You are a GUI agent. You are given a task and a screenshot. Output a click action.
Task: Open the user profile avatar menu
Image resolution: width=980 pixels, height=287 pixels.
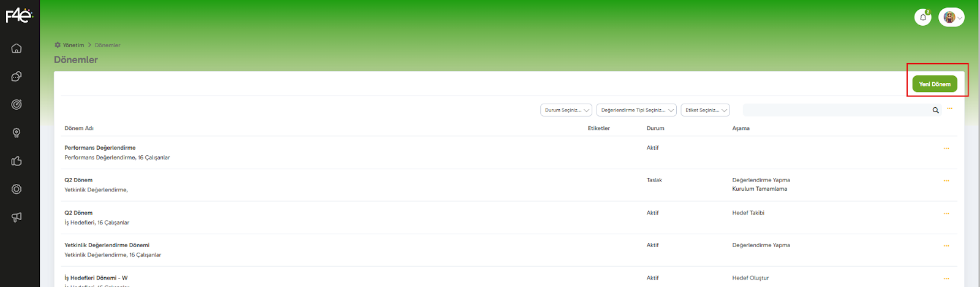pyautogui.click(x=951, y=17)
